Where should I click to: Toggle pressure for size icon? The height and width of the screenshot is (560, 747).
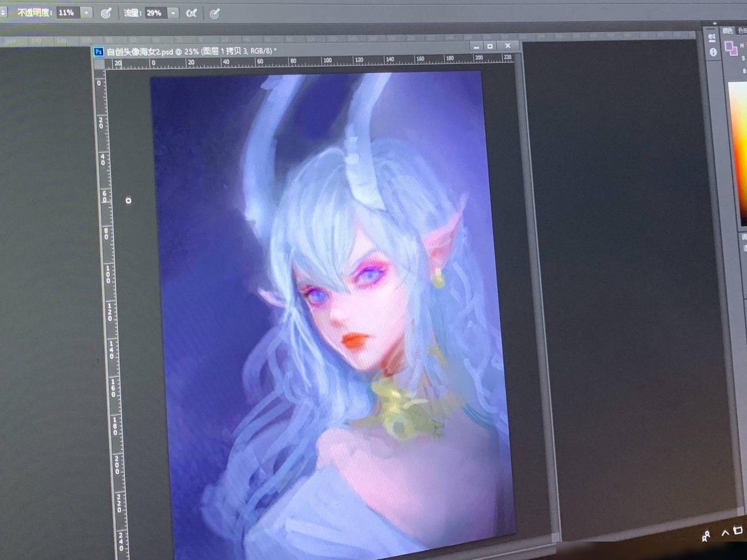click(x=214, y=13)
